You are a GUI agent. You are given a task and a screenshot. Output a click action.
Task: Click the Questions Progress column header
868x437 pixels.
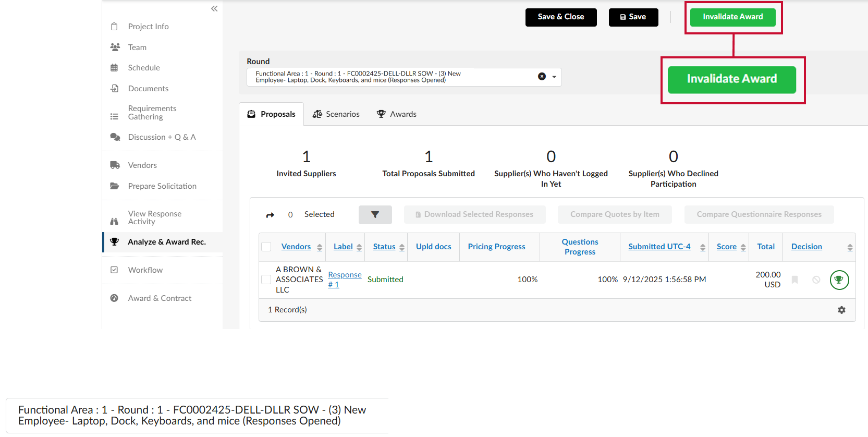(580, 247)
